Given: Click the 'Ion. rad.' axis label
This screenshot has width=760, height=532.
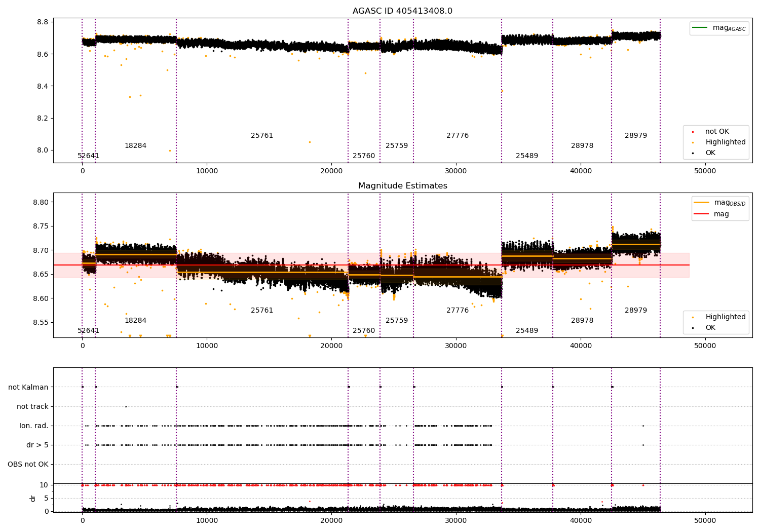Looking at the screenshot, I should pos(34,426).
